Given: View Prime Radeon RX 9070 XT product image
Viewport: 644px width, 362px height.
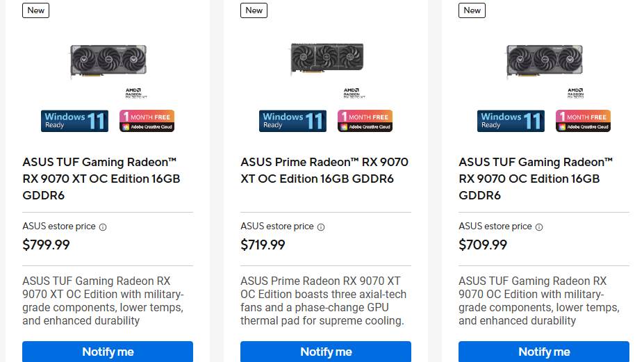Looking at the screenshot, I should pyautogui.click(x=326, y=60).
